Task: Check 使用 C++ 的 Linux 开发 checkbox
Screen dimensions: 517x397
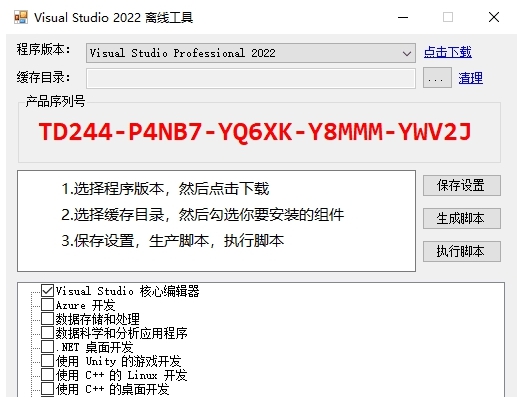Action: 47,375
